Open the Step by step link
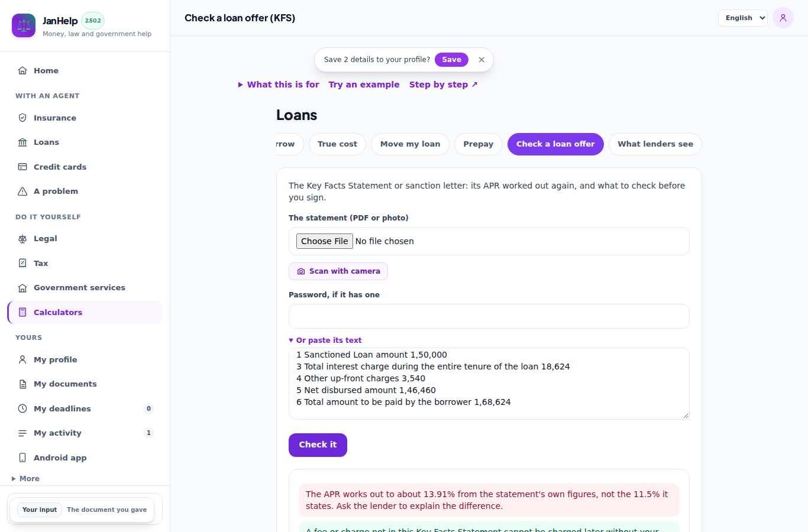 443,85
